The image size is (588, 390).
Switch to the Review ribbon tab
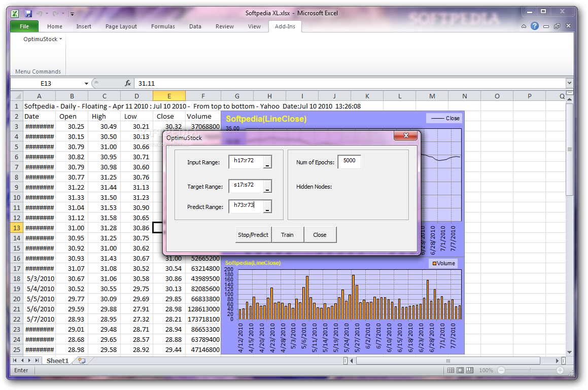pyautogui.click(x=225, y=26)
